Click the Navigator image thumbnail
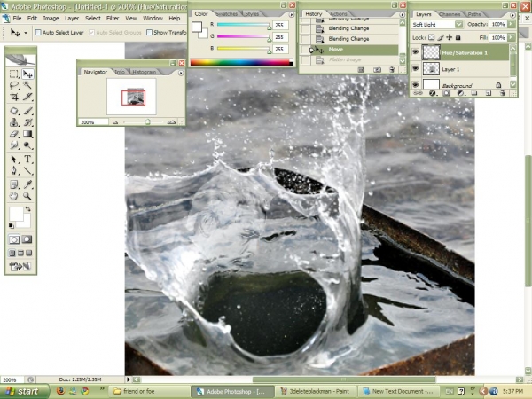 point(133,98)
